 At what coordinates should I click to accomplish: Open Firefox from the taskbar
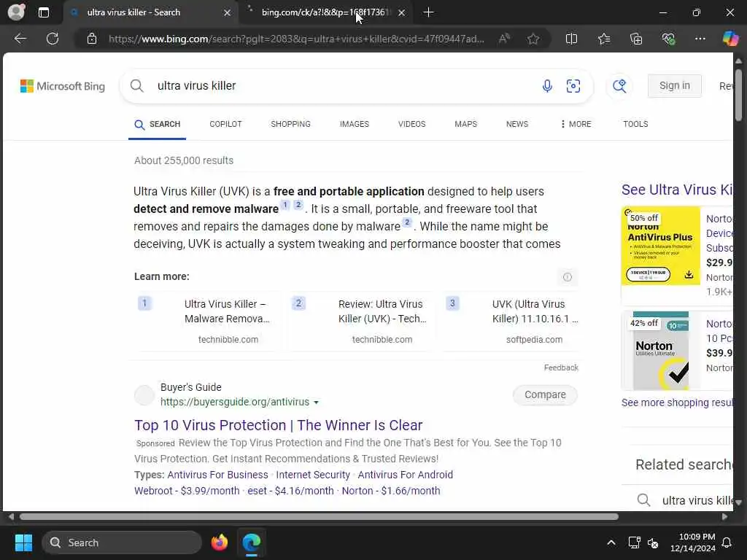219,542
